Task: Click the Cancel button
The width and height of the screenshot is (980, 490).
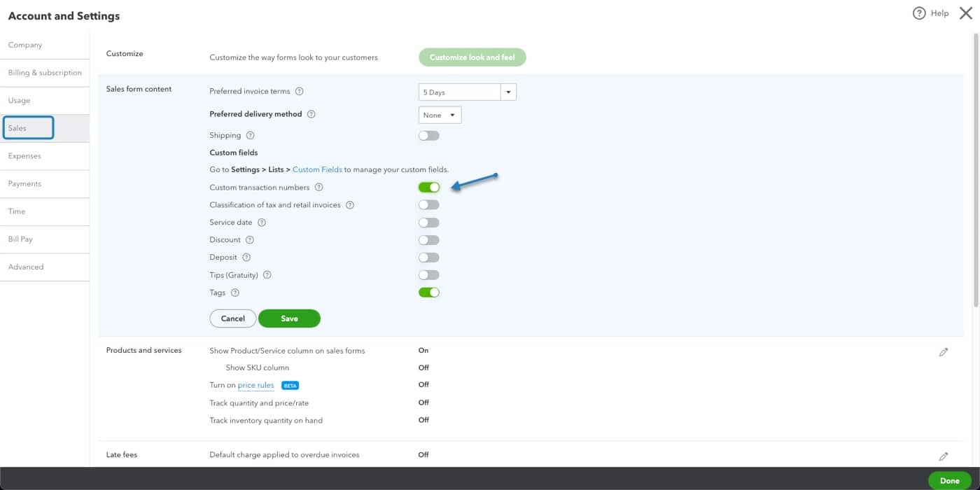Action: tap(233, 318)
